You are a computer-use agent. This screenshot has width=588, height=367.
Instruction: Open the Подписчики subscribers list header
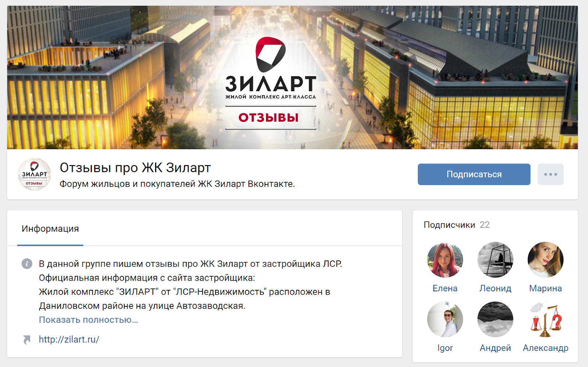click(449, 225)
